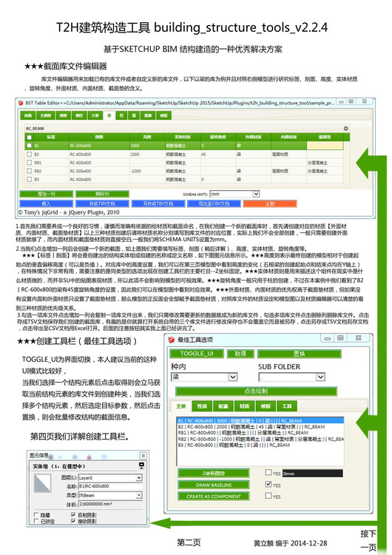Screen dimensions: 392x555
Task: Click the 45 rotation cell in B2 row
Action: coord(218,155)
